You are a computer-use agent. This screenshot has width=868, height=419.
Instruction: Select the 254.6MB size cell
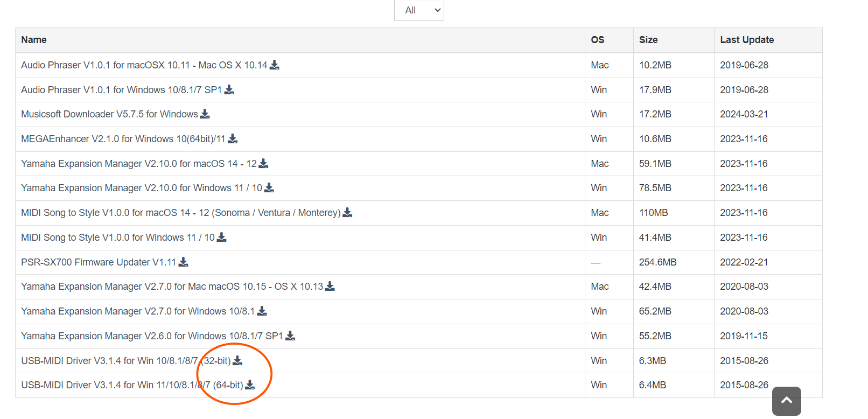(674, 262)
